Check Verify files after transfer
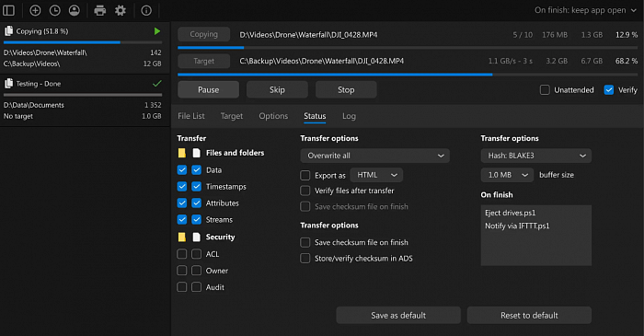Viewport: 644px width, 336px height. [x=305, y=191]
